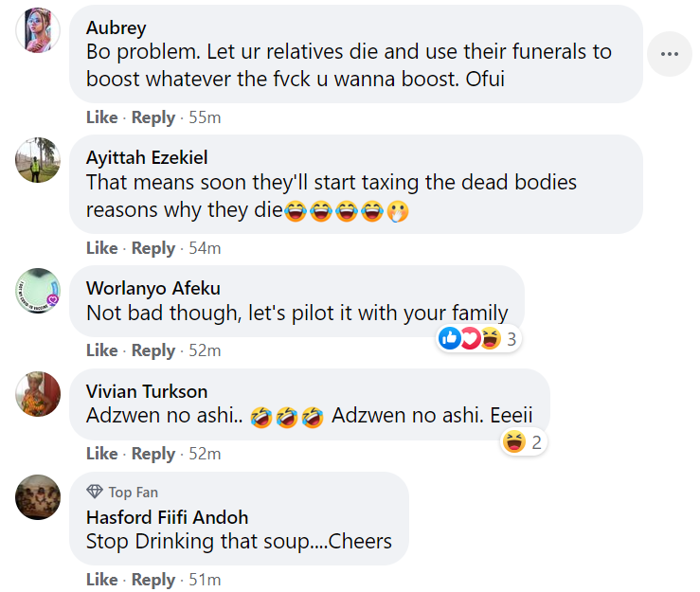Click the 55m timestamp on Aubrey's comment
700x592 pixels.
tap(205, 117)
